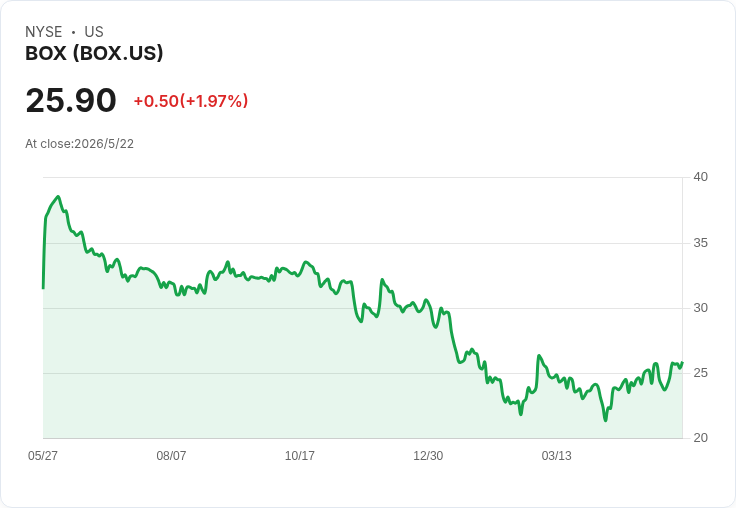Click the US market label

pos(94,32)
